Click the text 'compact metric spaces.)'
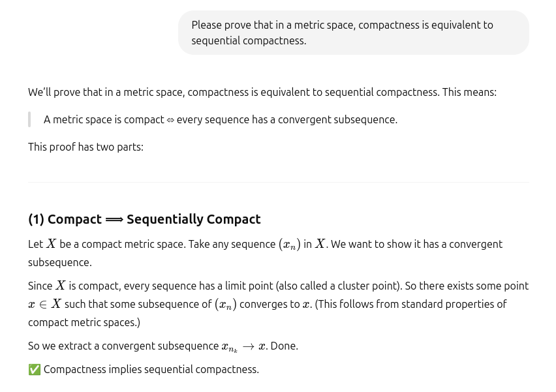The width and height of the screenshot is (556, 392). (84, 322)
